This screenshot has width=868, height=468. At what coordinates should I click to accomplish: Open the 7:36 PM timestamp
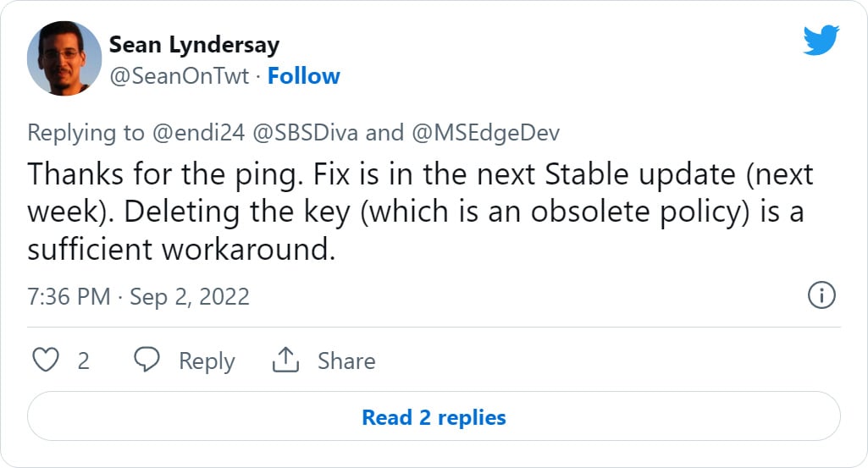point(69,297)
